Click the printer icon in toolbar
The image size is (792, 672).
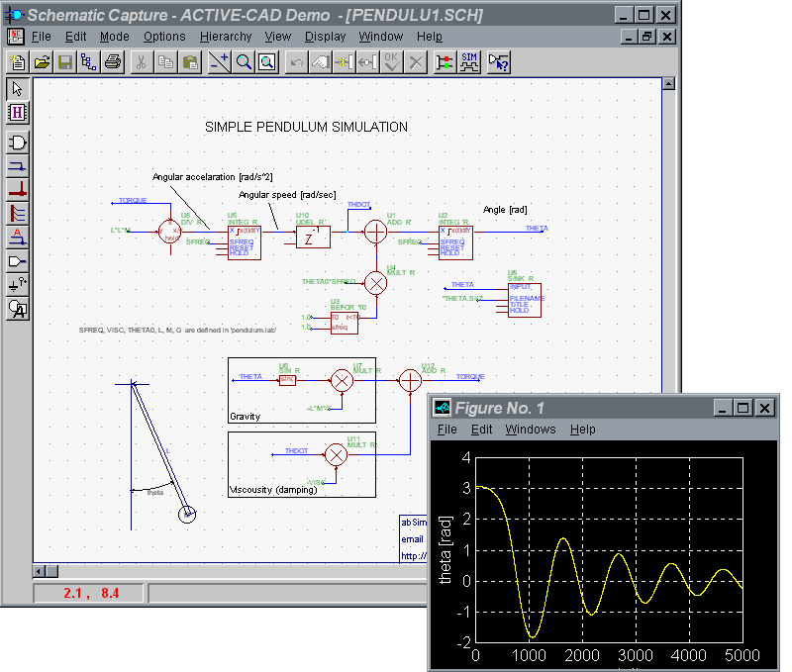[x=113, y=62]
